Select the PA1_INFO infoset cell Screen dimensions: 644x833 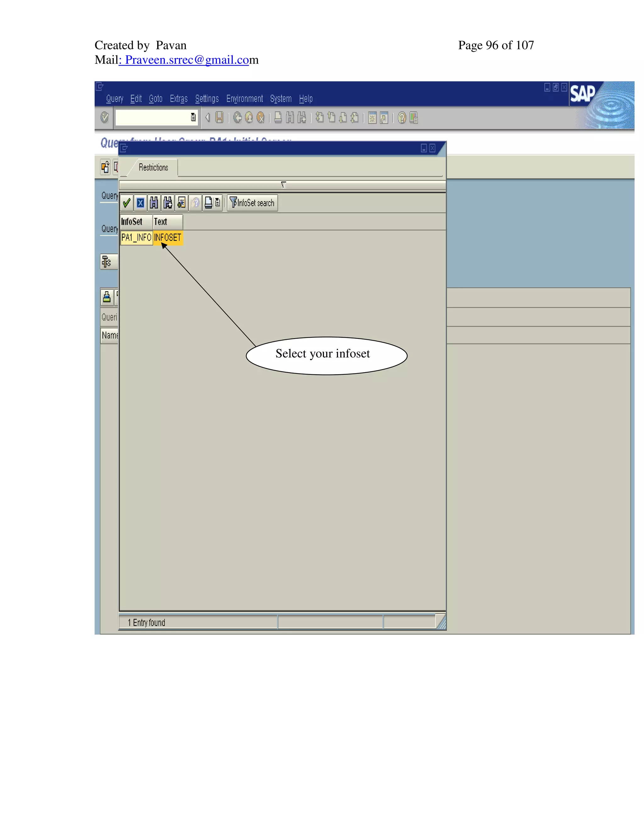coord(136,238)
